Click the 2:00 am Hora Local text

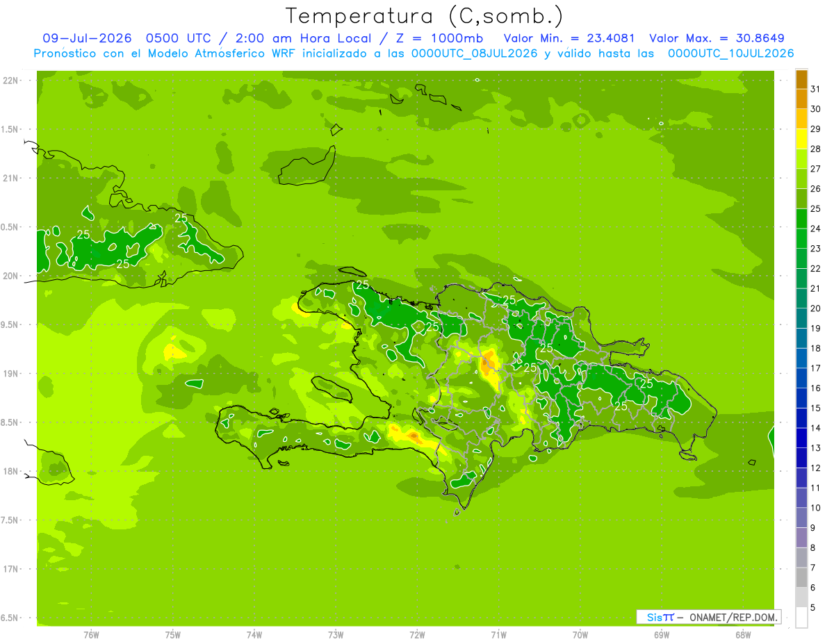coord(302,38)
